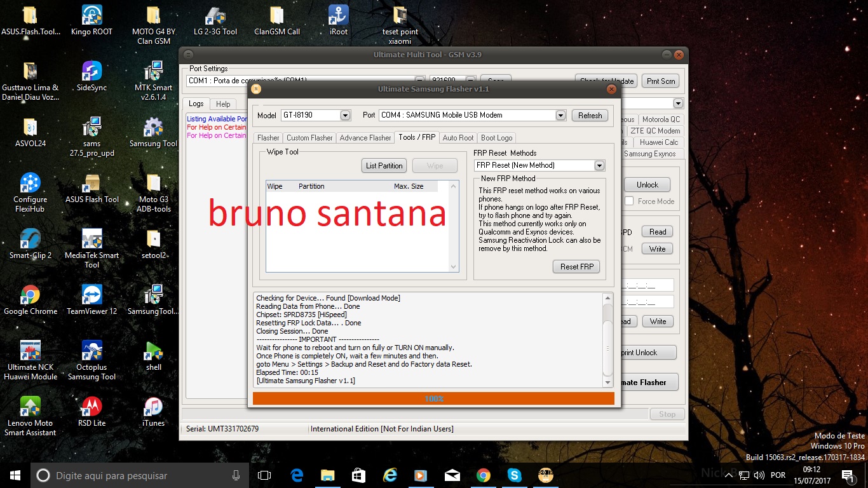Open teset point xiaomi folder
The height and width of the screenshot is (488, 868).
click(400, 25)
